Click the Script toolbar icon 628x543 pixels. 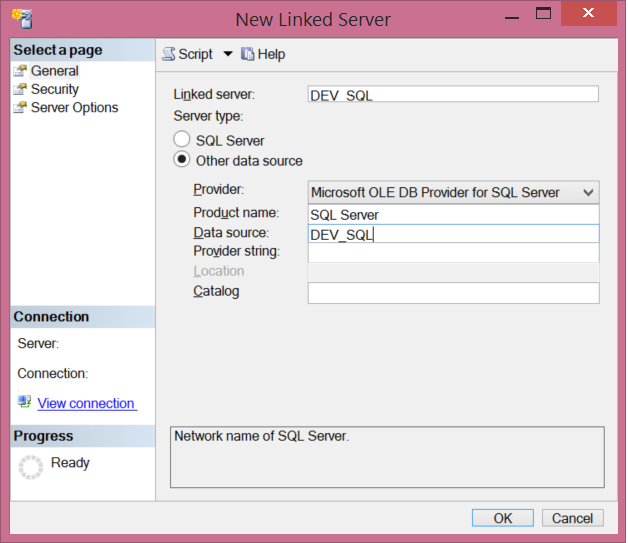(x=169, y=54)
